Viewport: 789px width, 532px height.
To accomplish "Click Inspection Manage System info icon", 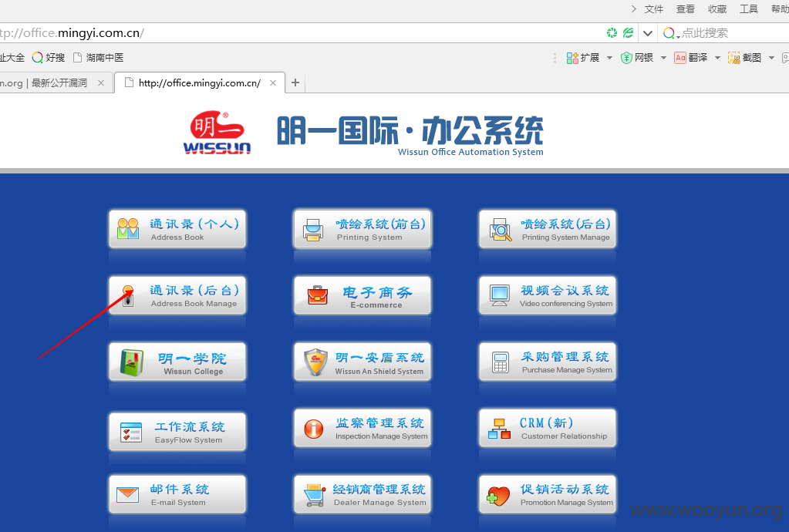I will [x=313, y=429].
